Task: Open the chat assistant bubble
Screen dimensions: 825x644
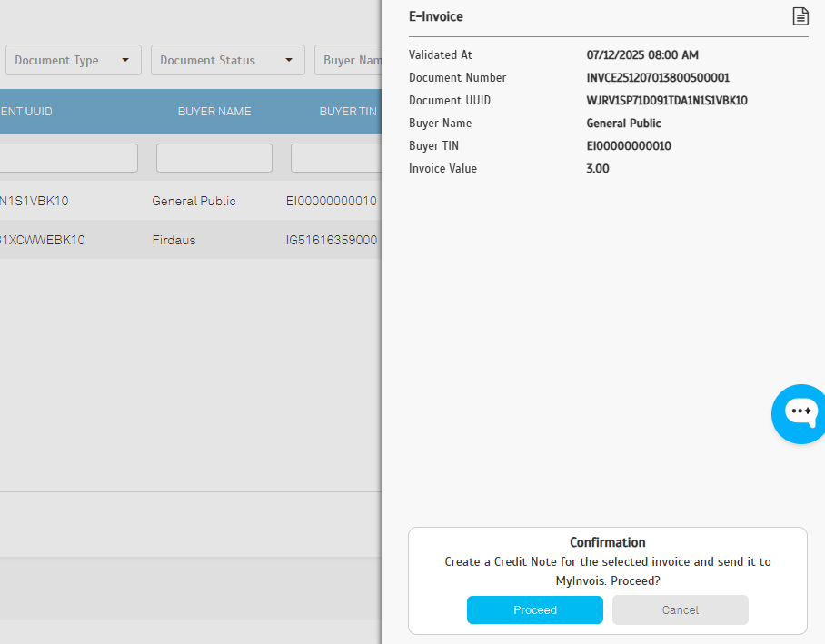Action: 800,412
